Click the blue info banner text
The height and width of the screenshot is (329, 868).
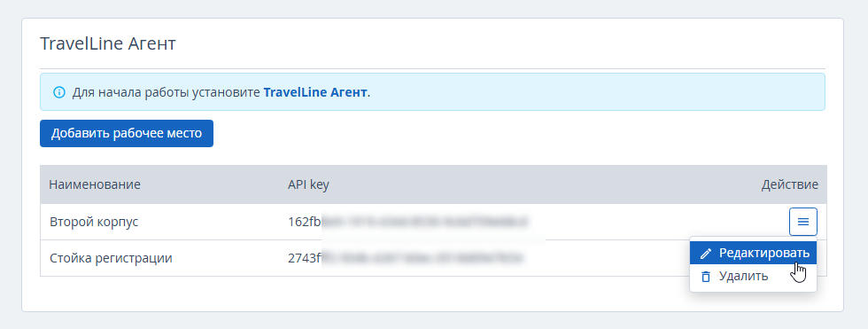click(x=221, y=92)
